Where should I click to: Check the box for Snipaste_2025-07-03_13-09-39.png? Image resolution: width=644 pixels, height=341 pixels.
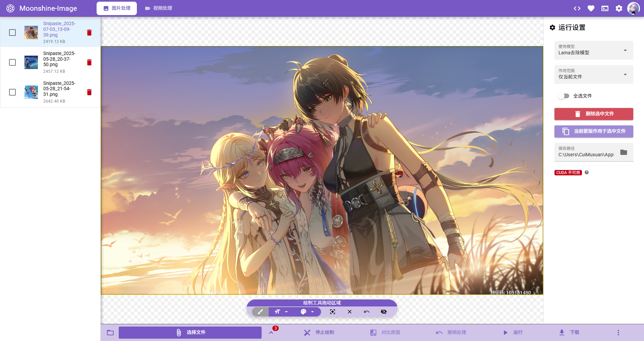(x=12, y=33)
